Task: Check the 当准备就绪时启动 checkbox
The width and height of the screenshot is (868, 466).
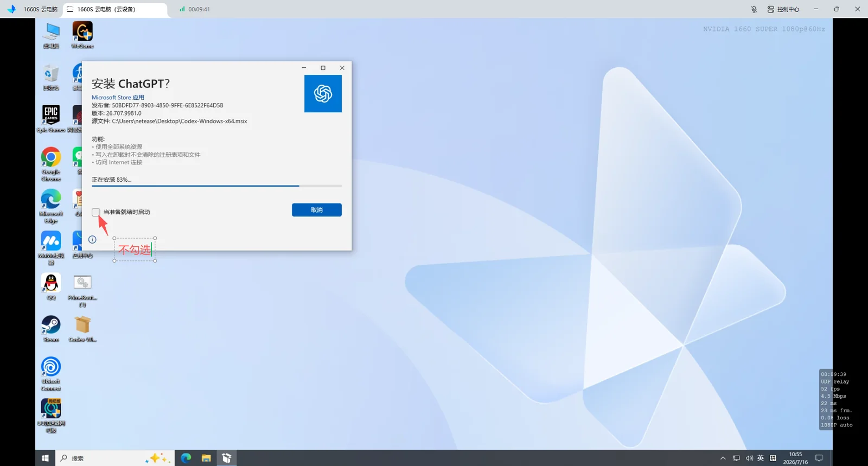Action: coord(96,212)
